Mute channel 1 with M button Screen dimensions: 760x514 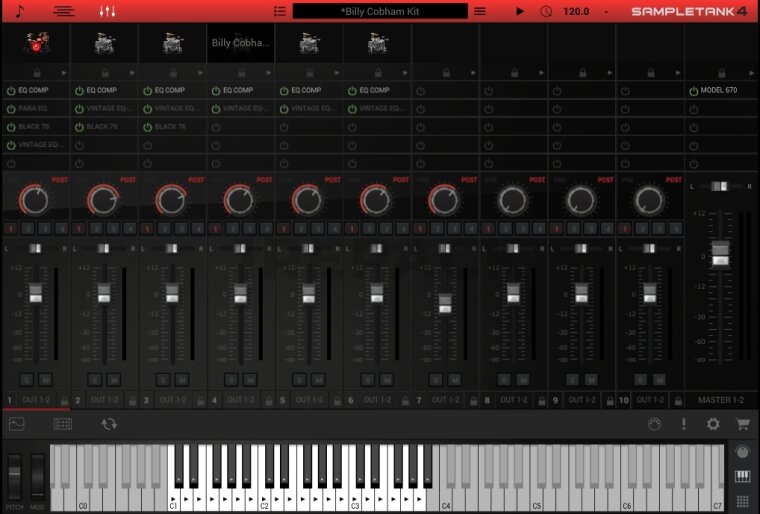(x=45, y=379)
